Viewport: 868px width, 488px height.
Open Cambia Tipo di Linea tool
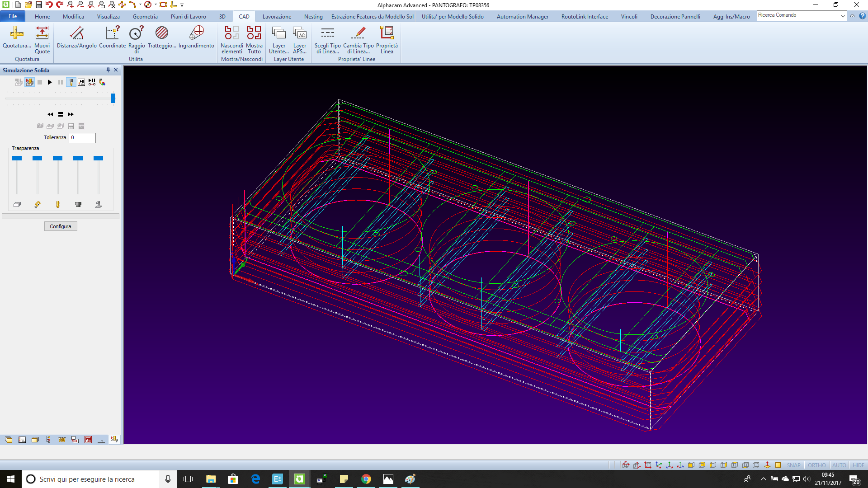pyautogui.click(x=358, y=40)
